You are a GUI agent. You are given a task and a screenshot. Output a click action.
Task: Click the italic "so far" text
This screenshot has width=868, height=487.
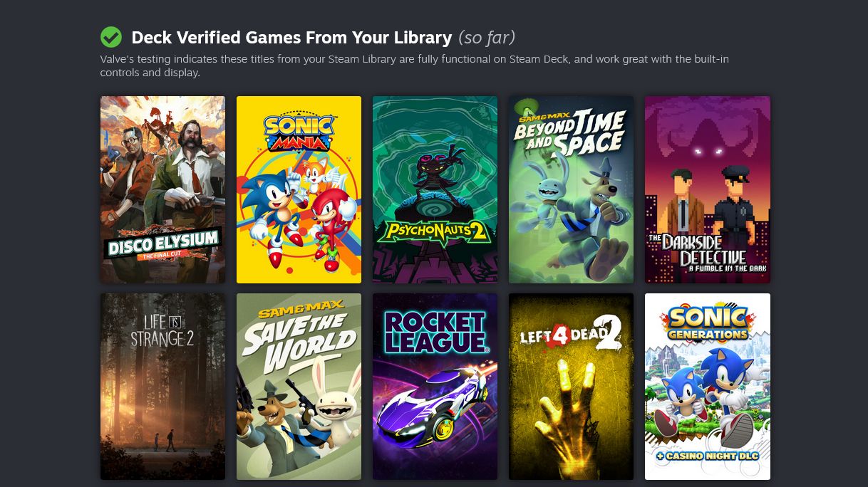(487, 37)
